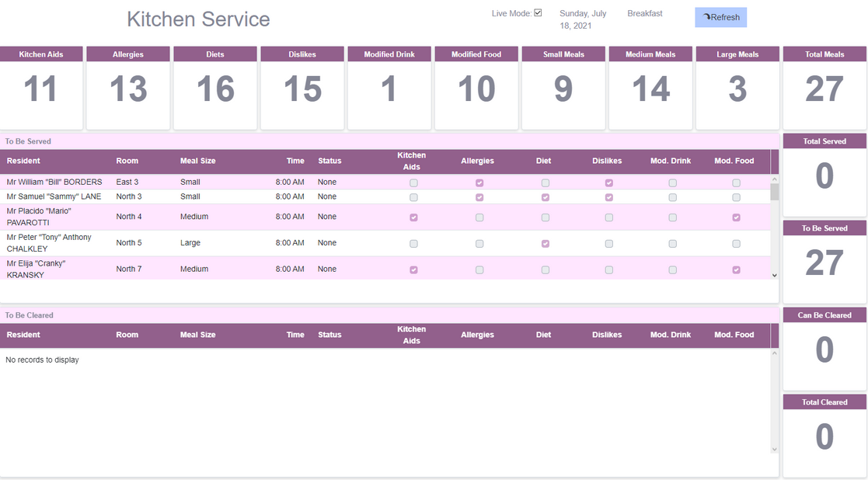868x480 pixels.
Task: Open Mr Elija "Cranky" KRANSKY resident link
Action: click(x=37, y=268)
